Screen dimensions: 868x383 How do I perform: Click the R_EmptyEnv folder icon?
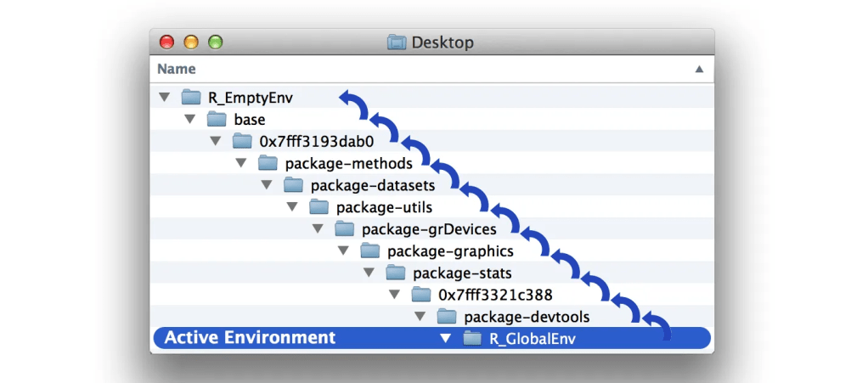(x=191, y=97)
